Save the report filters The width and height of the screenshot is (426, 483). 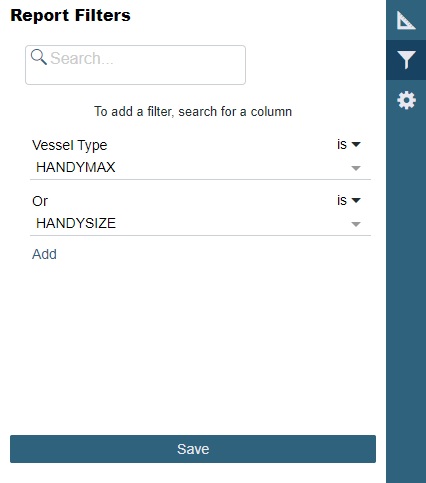click(193, 449)
